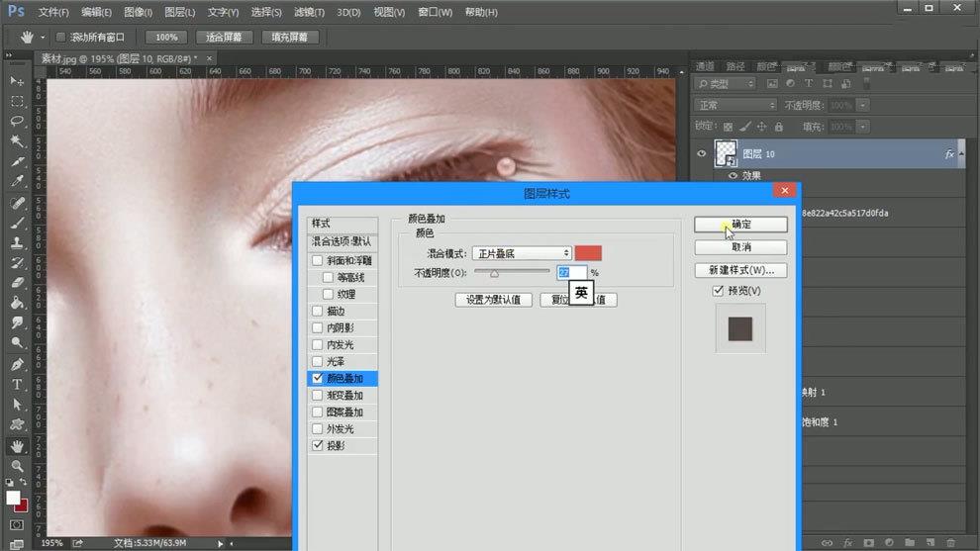Click the red overlay color swatch
The height and width of the screenshot is (551, 980).
588,254
